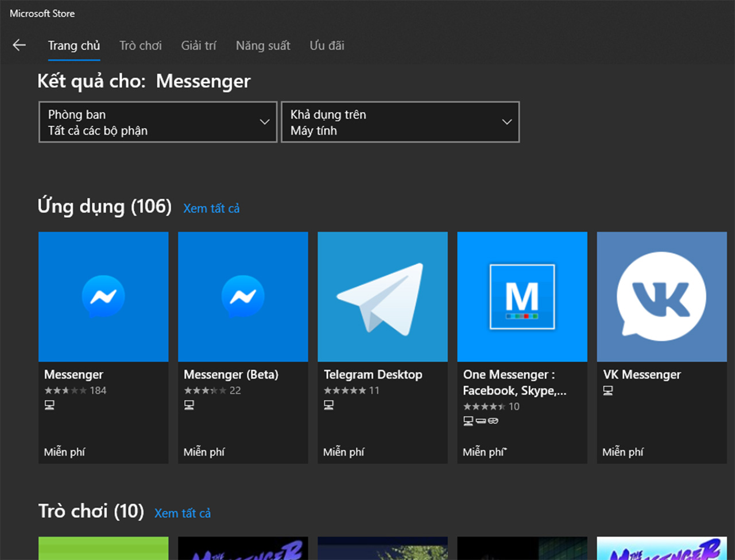Open the Messenger app title
Image resolution: width=735 pixels, height=560 pixels.
[73, 374]
